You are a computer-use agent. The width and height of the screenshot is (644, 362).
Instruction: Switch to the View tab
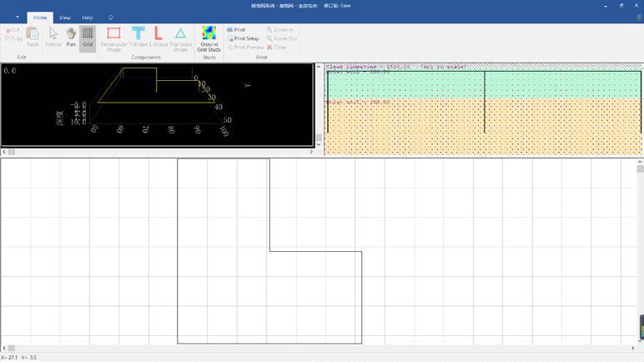pos(64,17)
